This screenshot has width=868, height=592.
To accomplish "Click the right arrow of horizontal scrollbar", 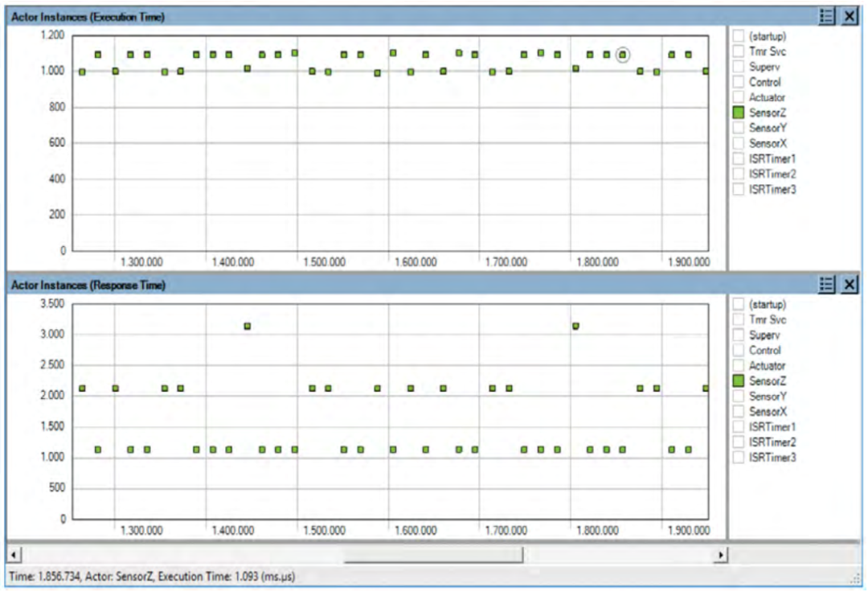I will point(720,554).
